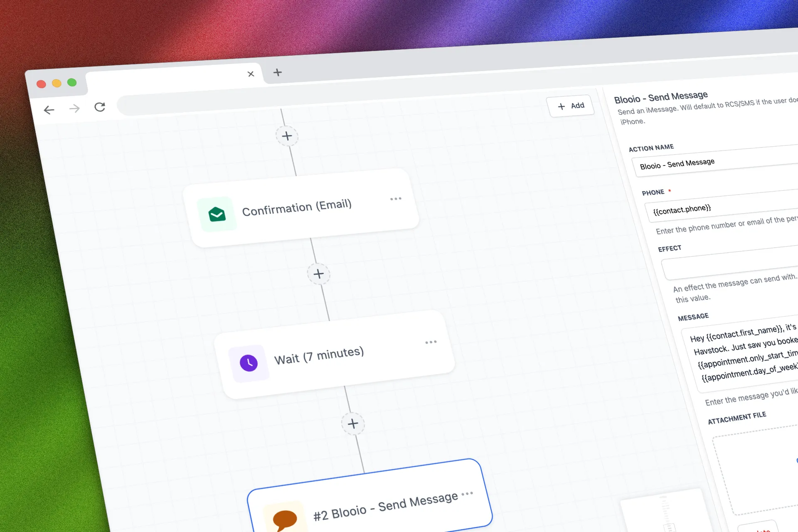Click the browser reload icon
This screenshot has height=532, width=798.
(x=100, y=107)
